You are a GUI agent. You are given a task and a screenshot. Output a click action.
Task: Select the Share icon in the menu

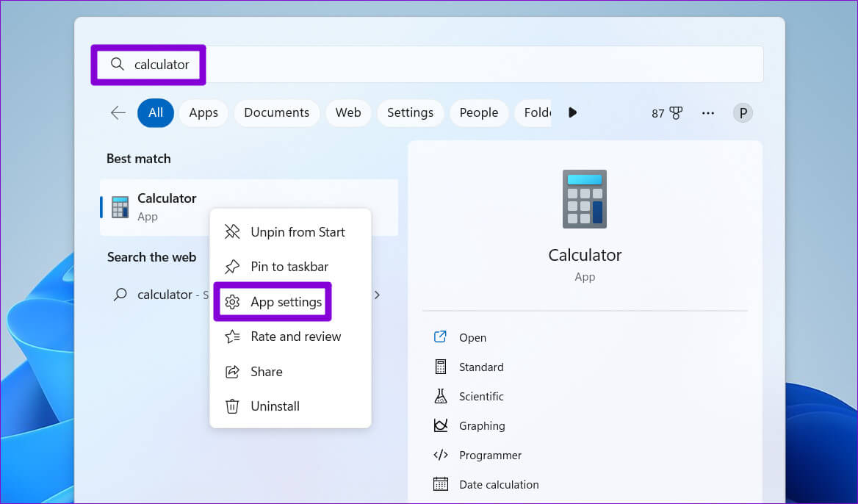(232, 371)
